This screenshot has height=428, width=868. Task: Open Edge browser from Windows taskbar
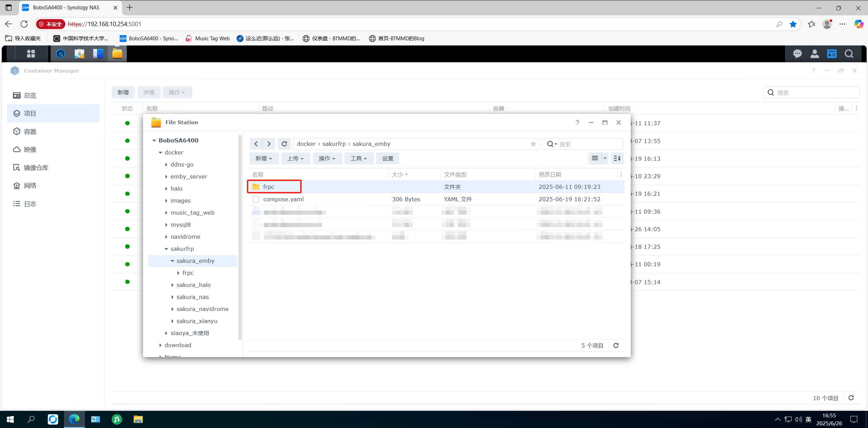(x=74, y=419)
